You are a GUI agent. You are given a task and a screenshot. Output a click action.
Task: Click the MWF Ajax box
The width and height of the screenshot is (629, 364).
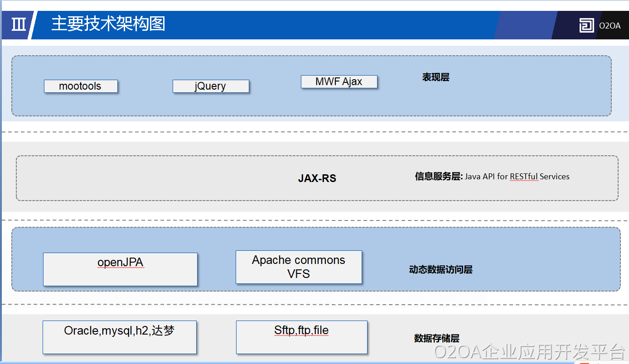pos(339,81)
